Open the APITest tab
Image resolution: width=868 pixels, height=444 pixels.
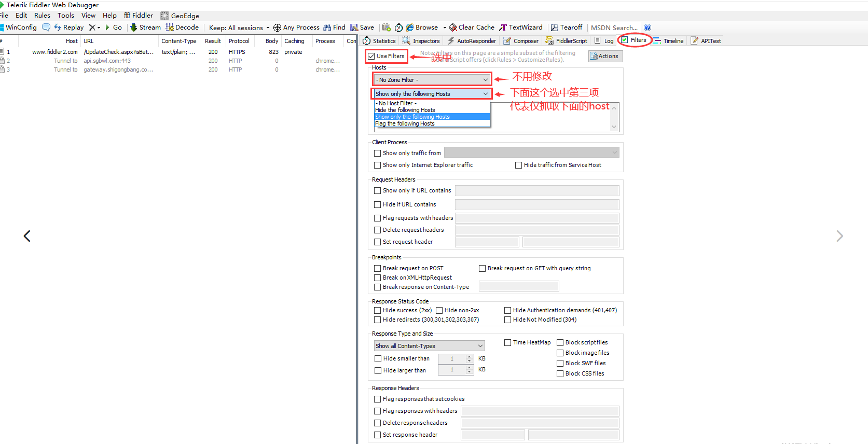(x=706, y=41)
